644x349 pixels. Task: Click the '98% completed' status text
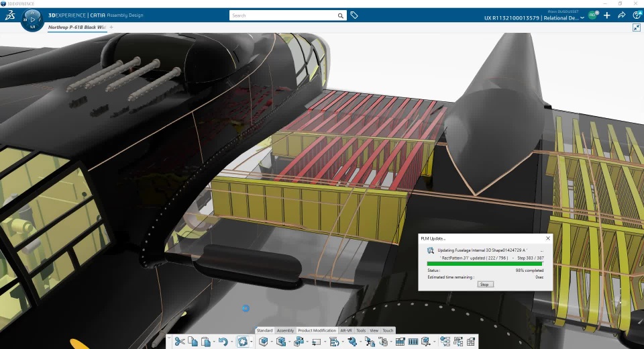529,270
